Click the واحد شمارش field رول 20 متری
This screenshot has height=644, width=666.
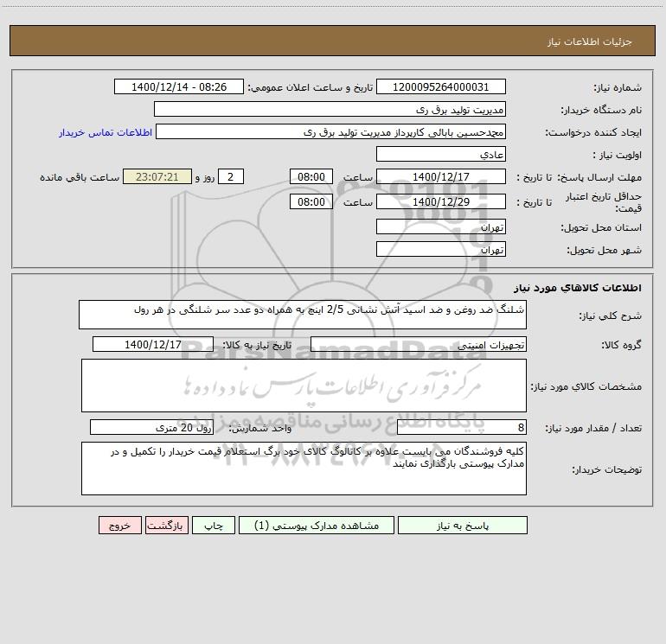151,428
